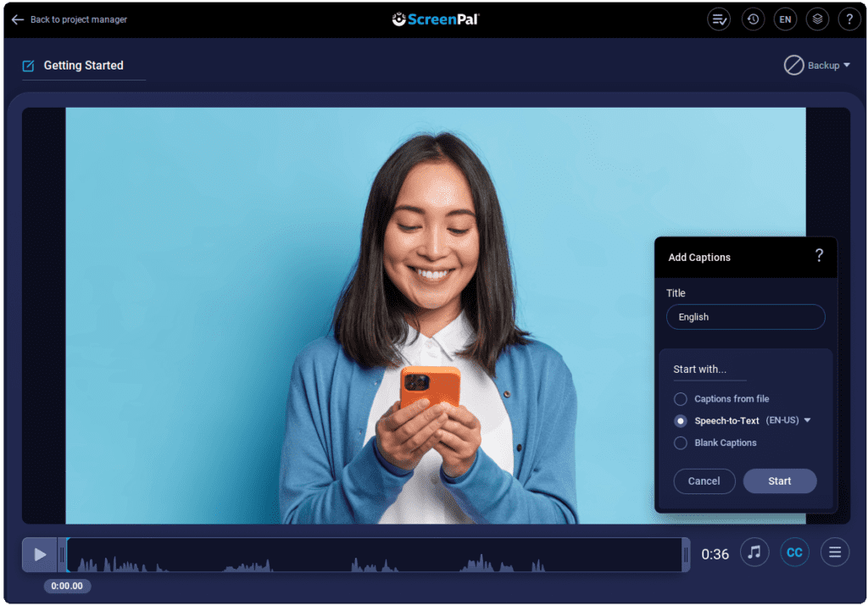Image resolution: width=868 pixels, height=606 pixels.
Task: Open Add Captions dialog help
Action: [819, 256]
